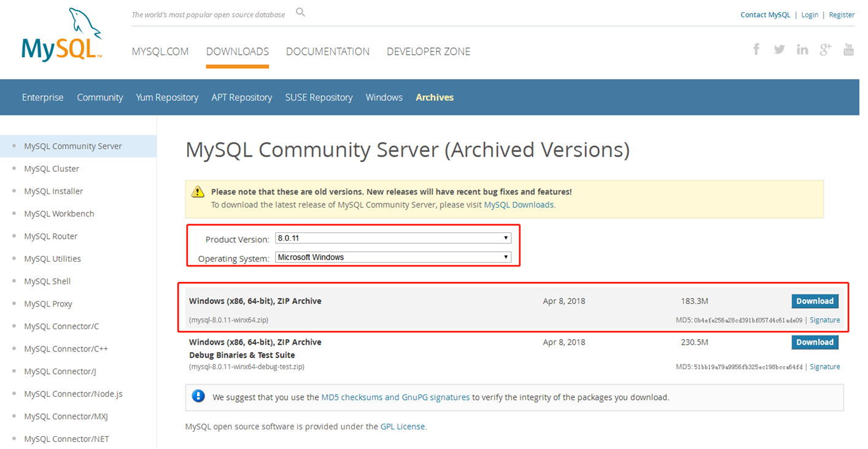Switch to the DOCUMENTATION tab
This screenshot has width=868, height=449.
(x=328, y=52)
